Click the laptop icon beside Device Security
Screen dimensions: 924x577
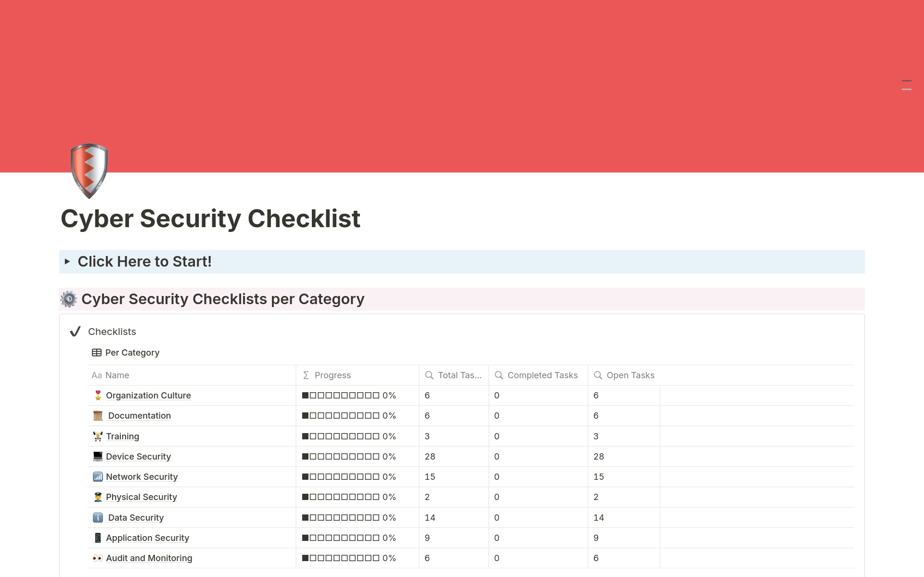coord(98,456)
